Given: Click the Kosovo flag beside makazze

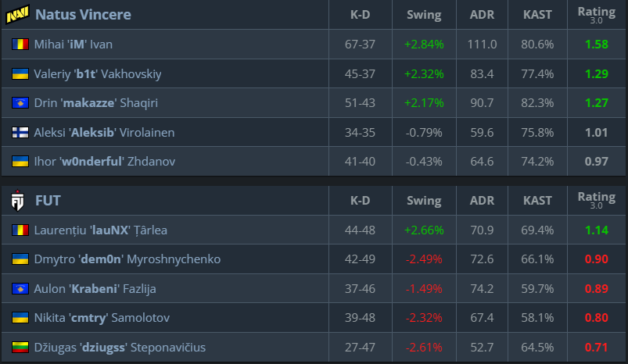Looking at the screenshot, I should 20,103.
